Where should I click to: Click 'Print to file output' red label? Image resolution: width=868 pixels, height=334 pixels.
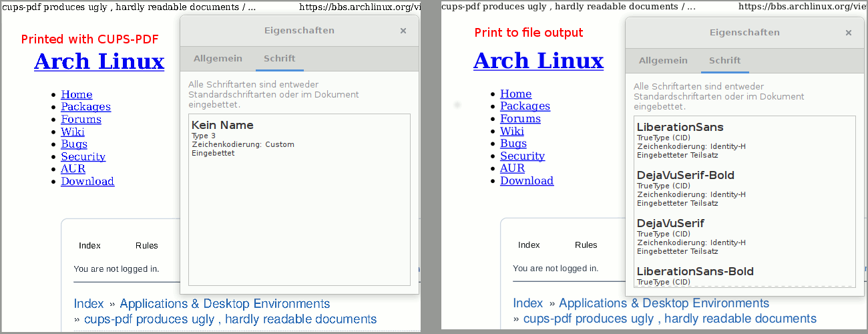click(529, 33)
